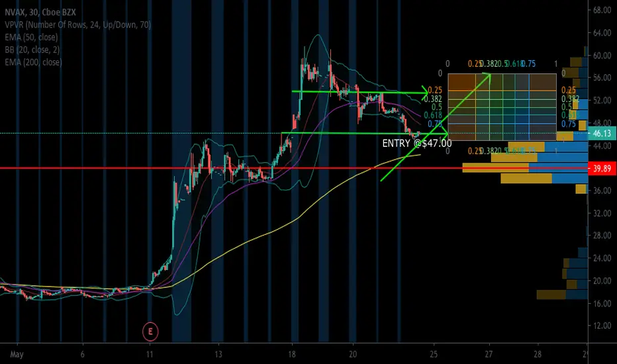Click the '27' date axis label
This screenshot has width=617, height=364.
pos(489,354)
